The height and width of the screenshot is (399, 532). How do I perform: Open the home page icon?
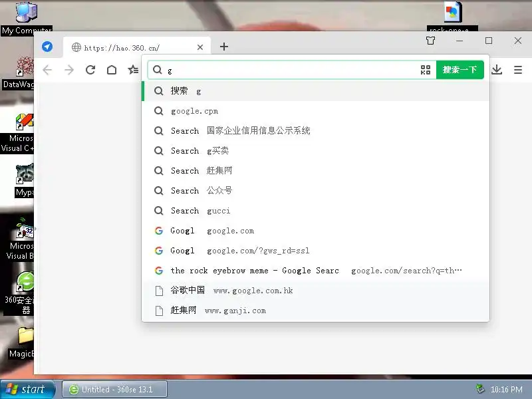112,70
